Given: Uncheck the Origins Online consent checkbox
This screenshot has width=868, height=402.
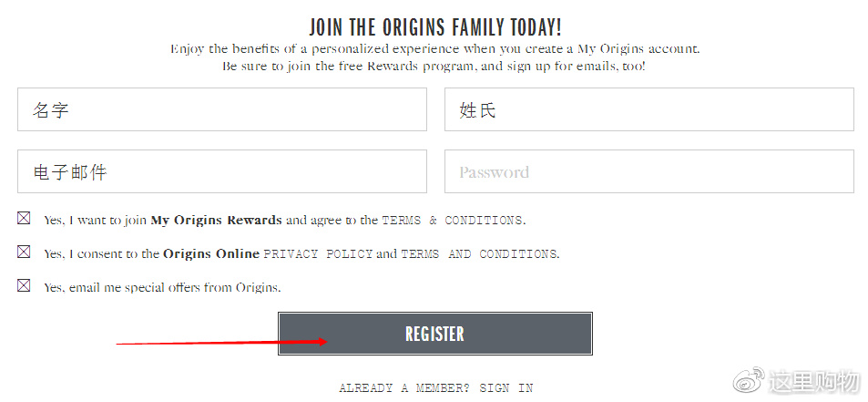Looking at the screenshot, I should click(24, 252).
